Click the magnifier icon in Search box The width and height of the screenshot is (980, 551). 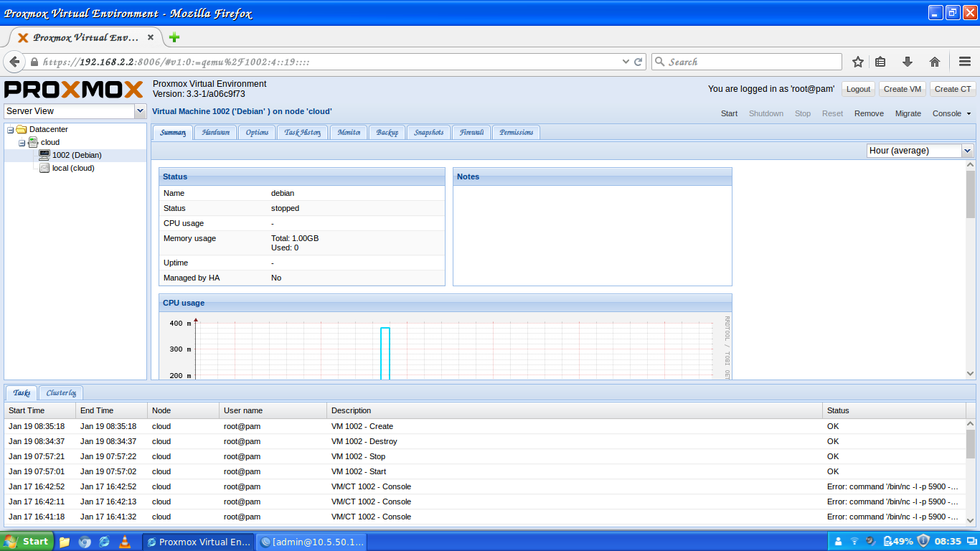pos(660,62)
